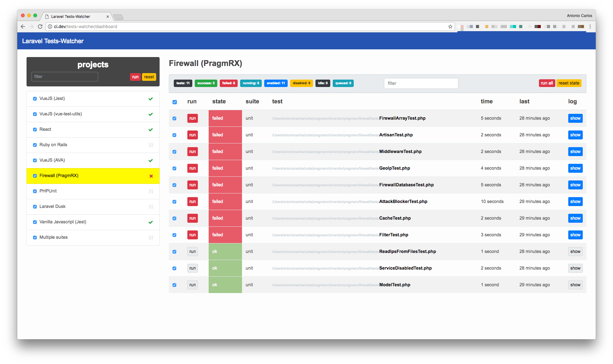This screenshot has width=613, height=364.
Task: Click the green 'success: 3' status badge
Action: (x=206, y=83)
